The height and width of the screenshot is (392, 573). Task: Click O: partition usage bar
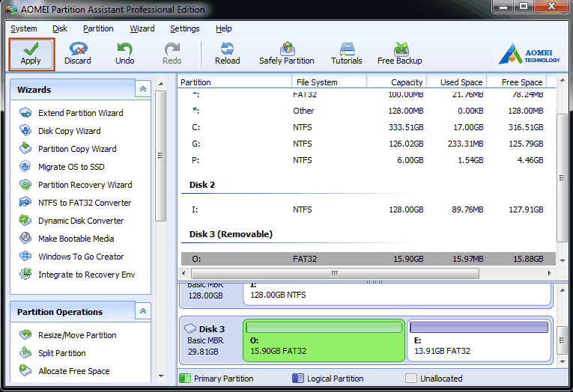324,328
